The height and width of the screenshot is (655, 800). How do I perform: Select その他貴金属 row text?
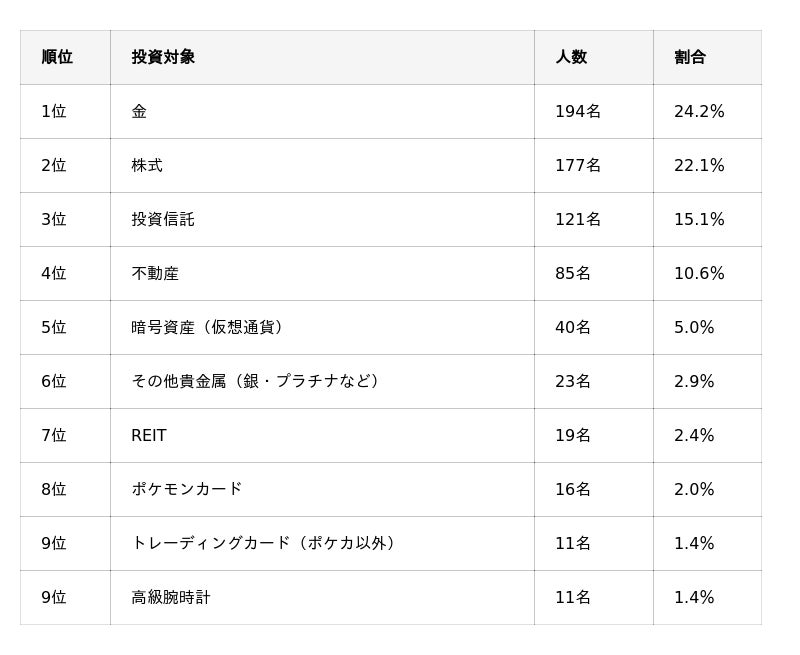pyautogui.click(x=257, y=381)
